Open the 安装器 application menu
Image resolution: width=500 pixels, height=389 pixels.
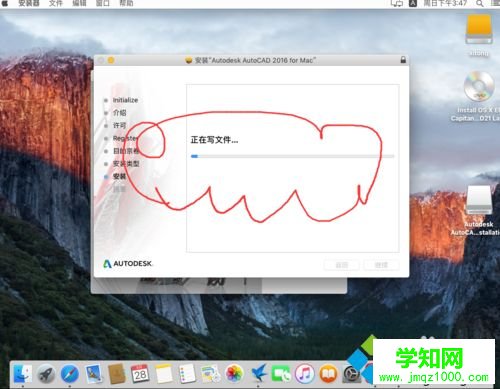tap(29, 3)
